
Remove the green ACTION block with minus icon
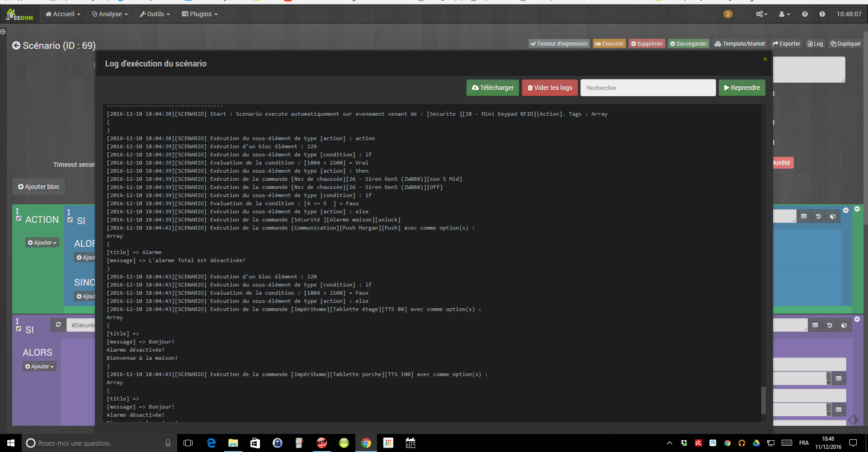point(857,209)
